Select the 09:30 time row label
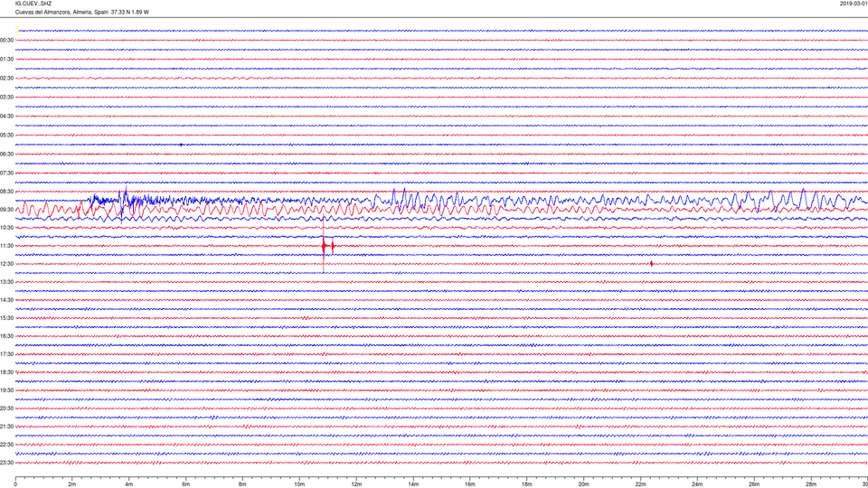 click(x=6, y=210)
